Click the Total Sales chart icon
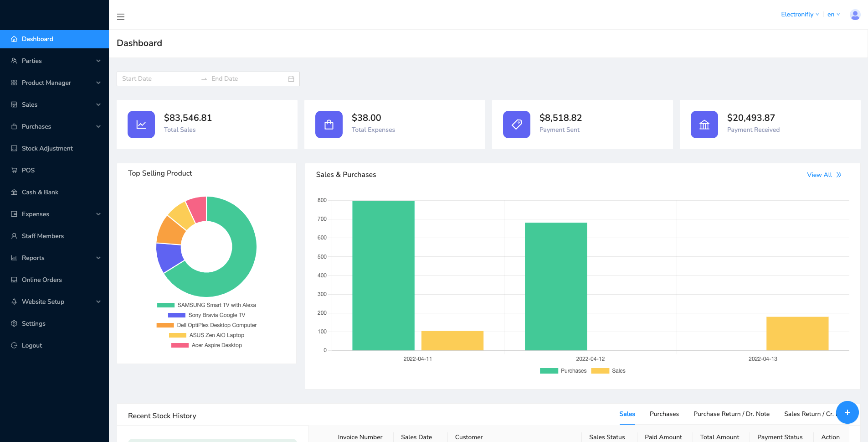 [x=141, y=125]
